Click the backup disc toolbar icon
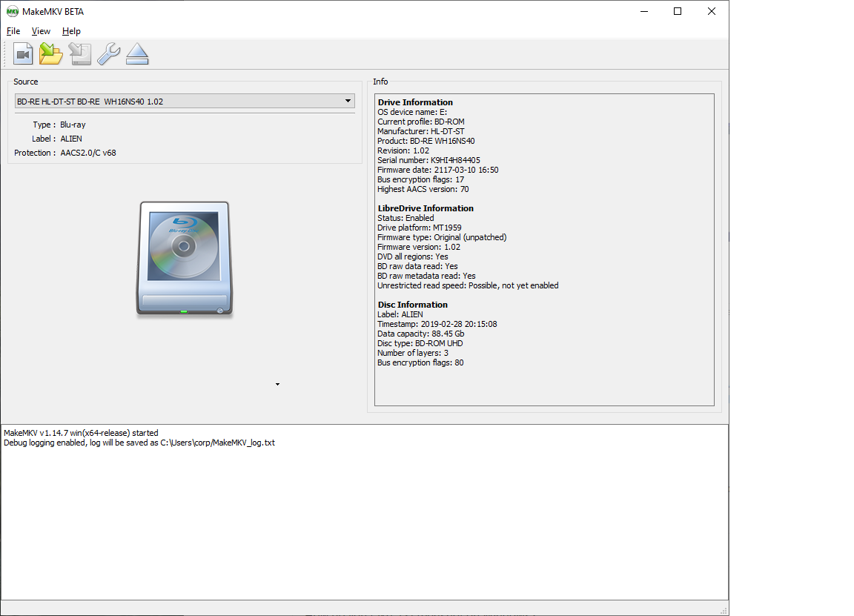Image resolution: width=854 pixels, height=616 pixels. coord(80,54)
